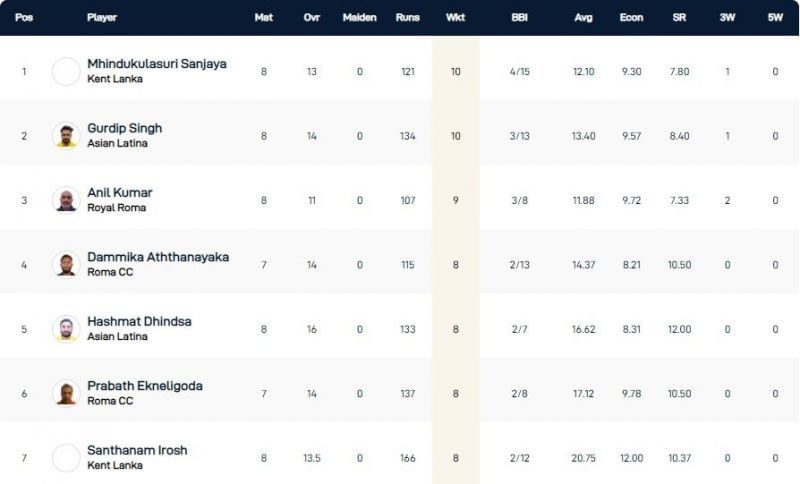Sort by the Runs column header
Viewport: 800px width, 484px height.
tap(407, 18)
